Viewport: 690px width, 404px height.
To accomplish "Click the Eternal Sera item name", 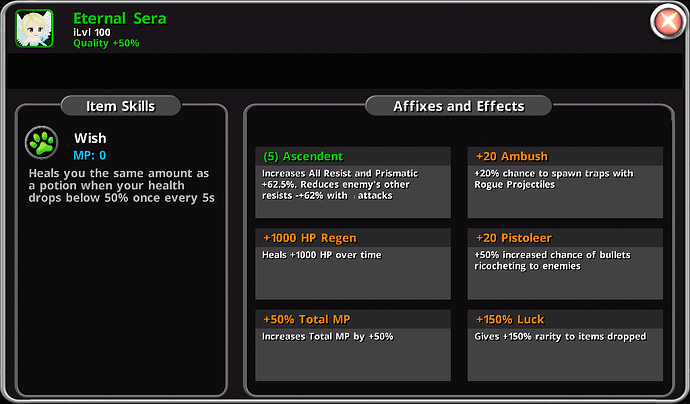I will click(120, 18).
